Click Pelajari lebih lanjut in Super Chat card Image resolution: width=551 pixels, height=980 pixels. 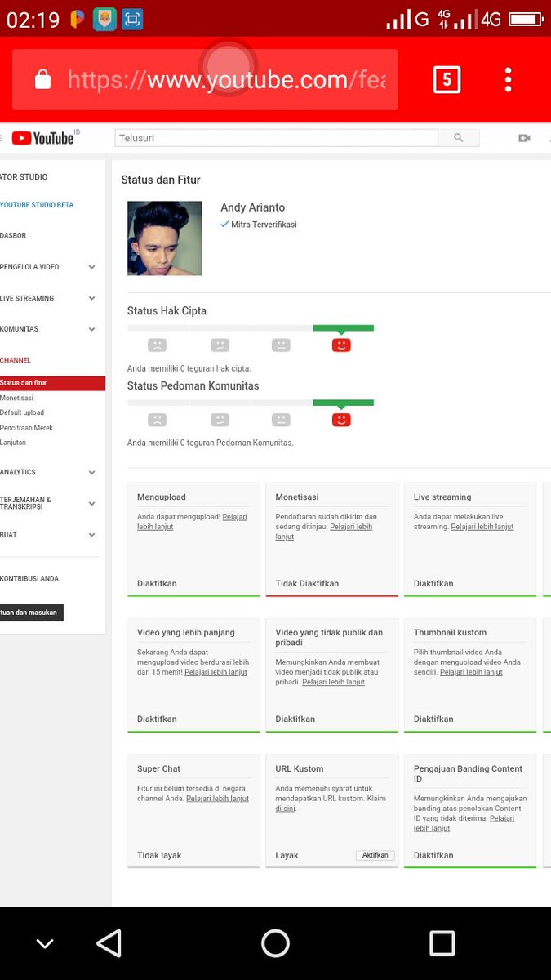(x=217, y=799)
